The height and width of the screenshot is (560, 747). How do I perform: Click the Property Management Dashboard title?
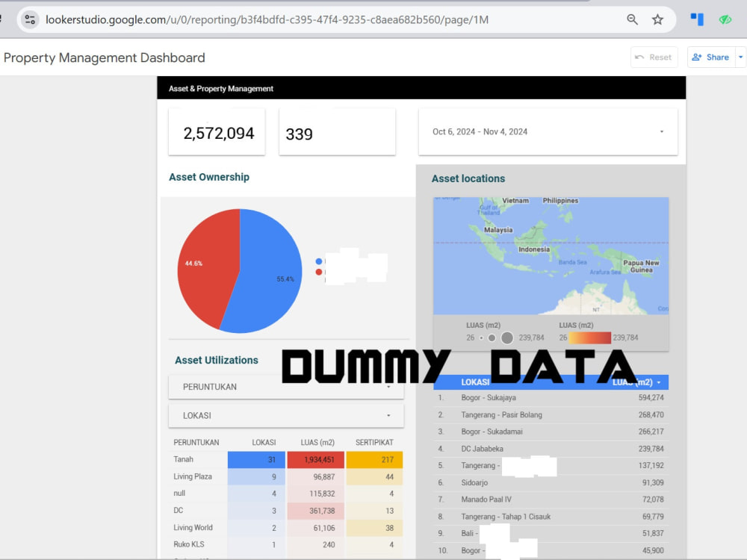click(105, 57)
